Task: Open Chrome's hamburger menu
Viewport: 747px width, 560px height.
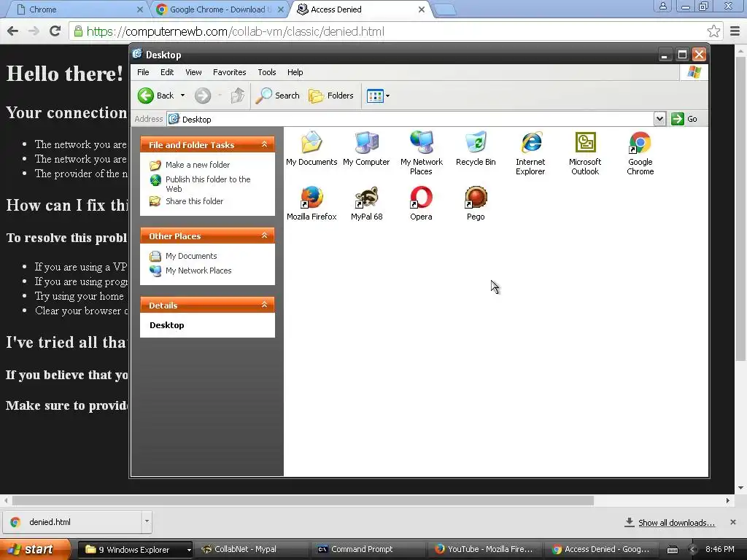Action: (x=735, y=31)
